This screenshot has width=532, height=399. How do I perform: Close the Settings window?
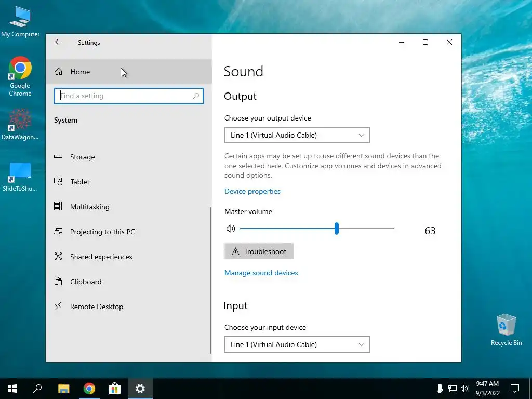(449, 42)
